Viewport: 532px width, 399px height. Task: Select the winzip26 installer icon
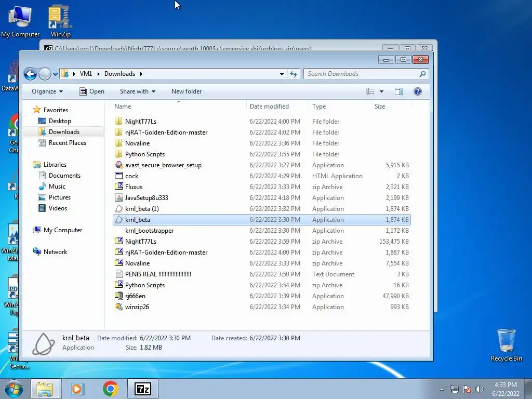(x=119, y=307)
